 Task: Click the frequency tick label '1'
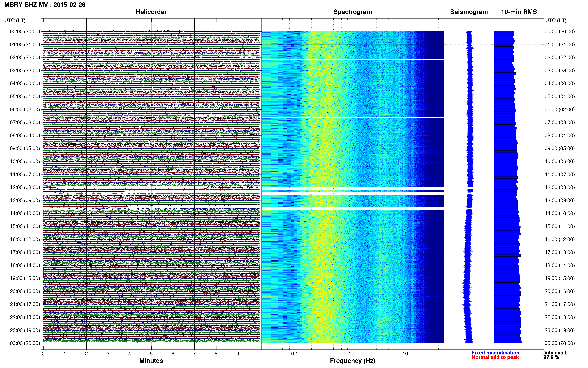(350, 354)
